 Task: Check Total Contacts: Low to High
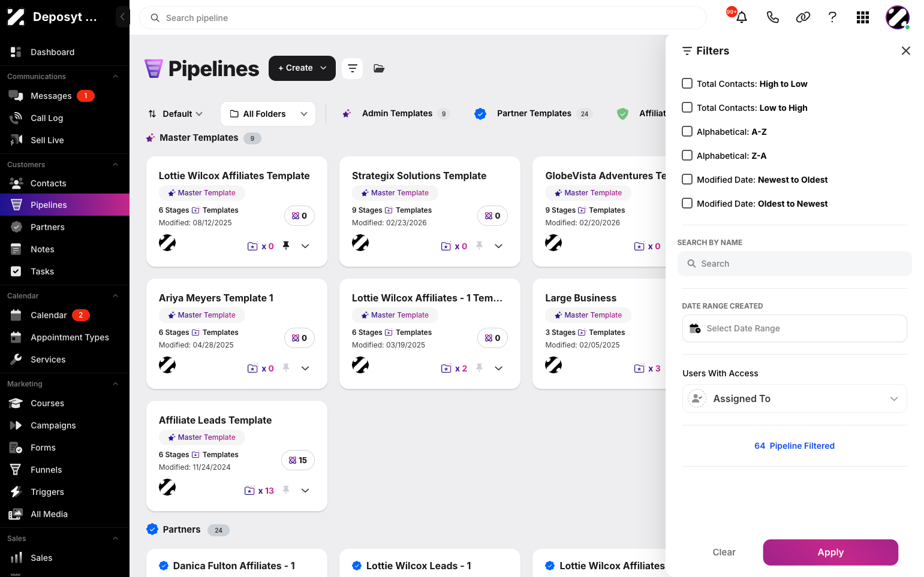coord(687,107)
